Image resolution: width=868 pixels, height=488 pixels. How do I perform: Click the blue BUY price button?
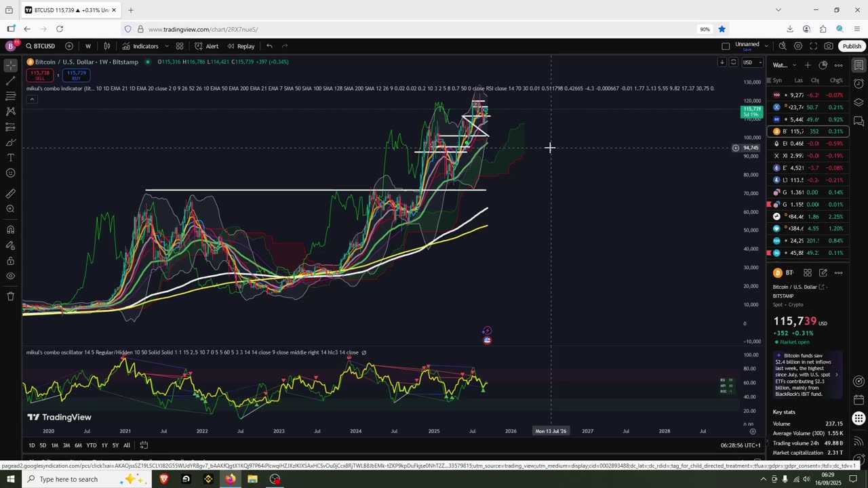click(77, 75)
